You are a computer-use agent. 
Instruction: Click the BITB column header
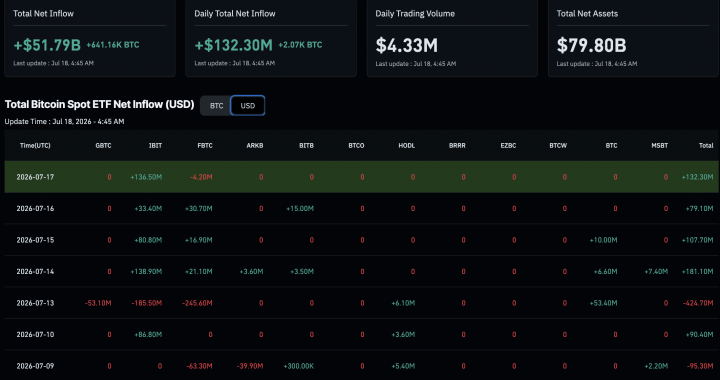306,145
